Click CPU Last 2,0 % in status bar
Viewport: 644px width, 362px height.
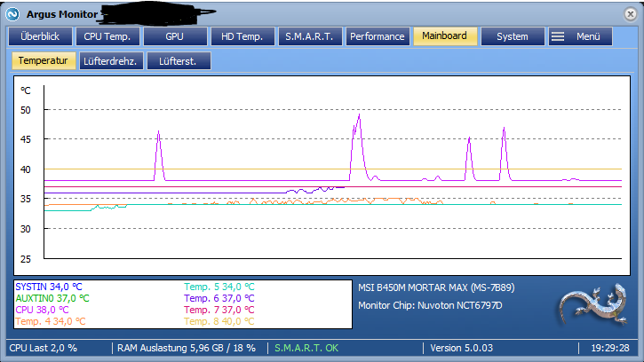[x=44, y=348]
